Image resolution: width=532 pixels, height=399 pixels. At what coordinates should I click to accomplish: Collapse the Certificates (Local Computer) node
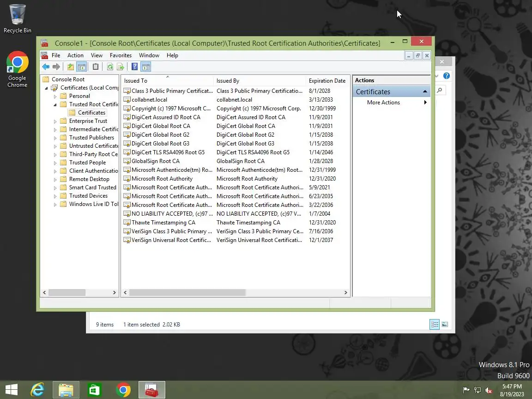(47, 88)
